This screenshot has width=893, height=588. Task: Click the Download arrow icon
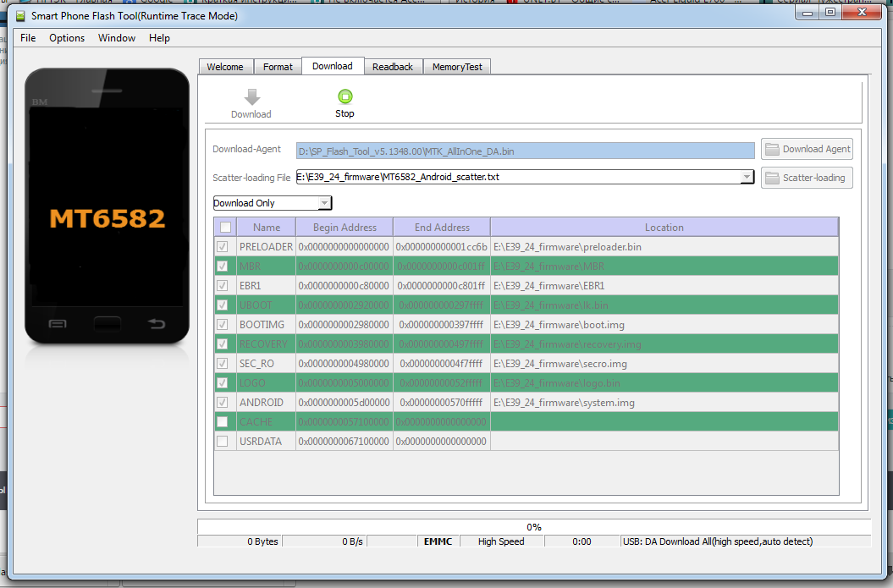[251, 96]
